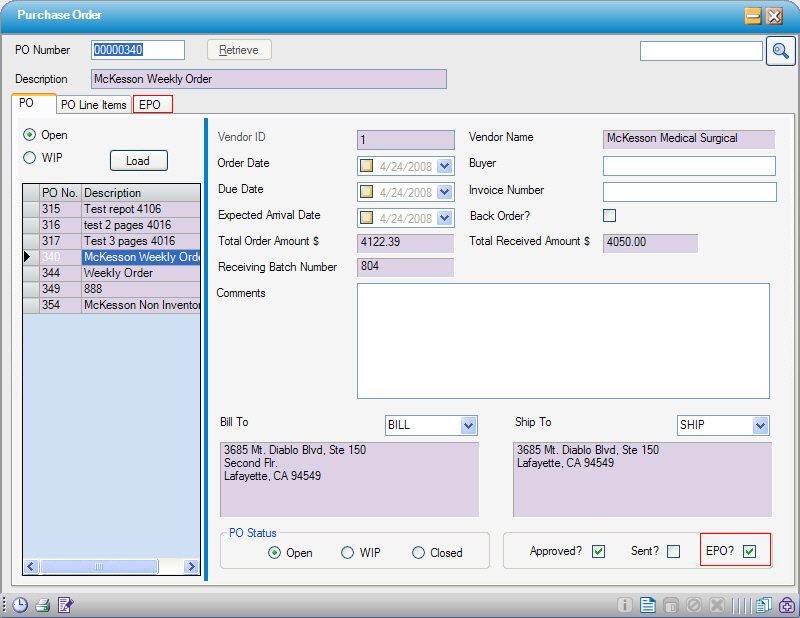
Task: Open the search using the magnifier icon
Action: tap(781, 50)
